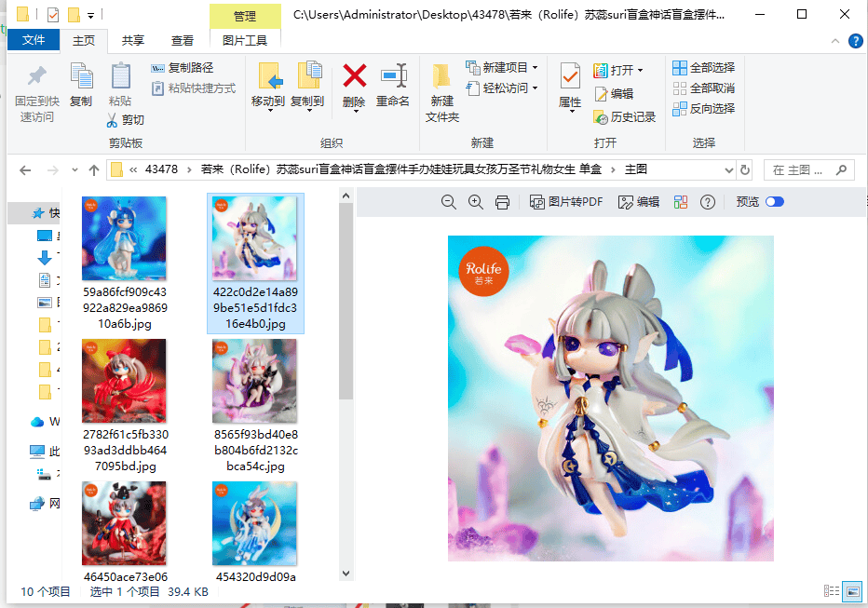This screenshot has height=608, width=868.
Task: Select thumbnail 8565f93bd40e8 image
Action: pos(254,381)
